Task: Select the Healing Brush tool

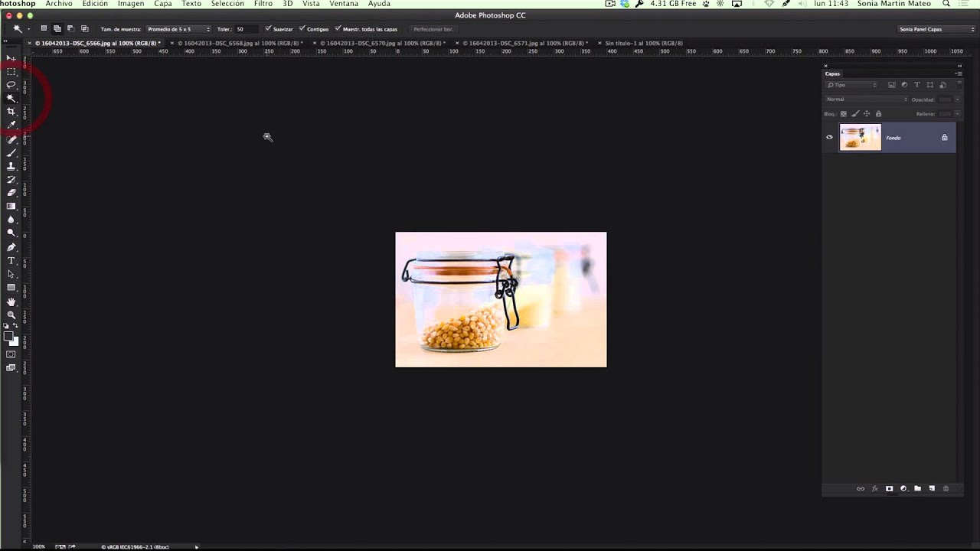Action: [x=11, y=139]
